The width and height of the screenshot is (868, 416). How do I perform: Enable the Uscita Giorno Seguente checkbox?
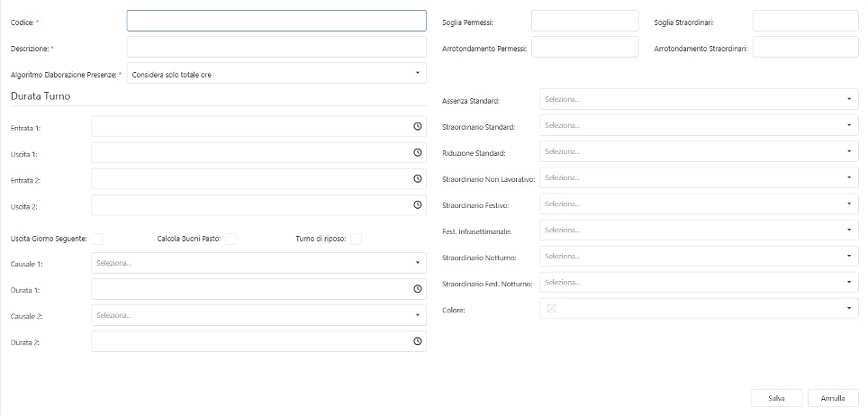[97, 239]
